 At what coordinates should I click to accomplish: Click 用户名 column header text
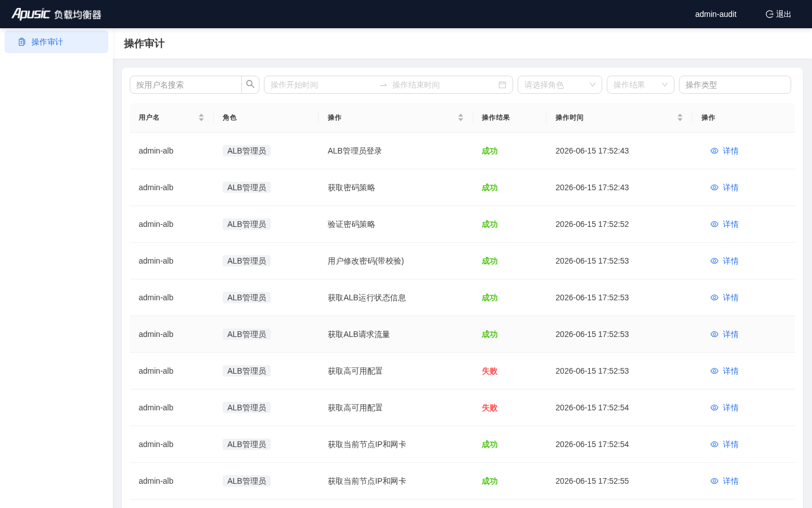tap(149, 117)
